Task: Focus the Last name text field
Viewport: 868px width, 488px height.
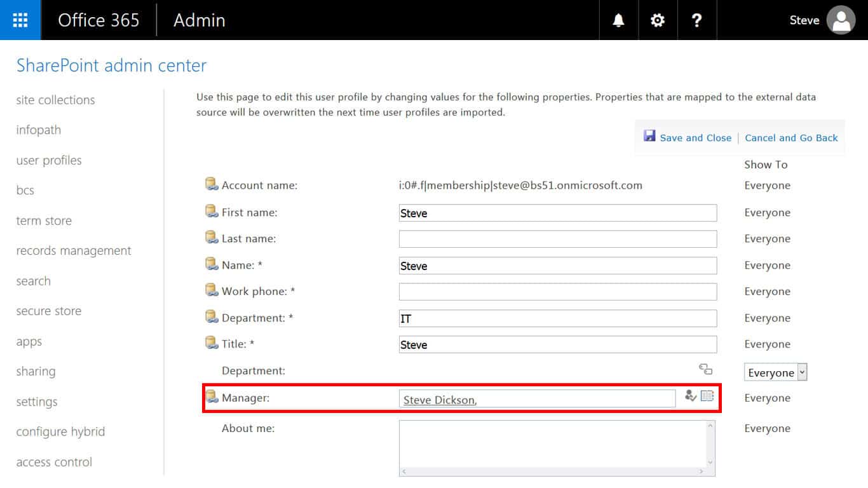Action: tap(557, 239)
